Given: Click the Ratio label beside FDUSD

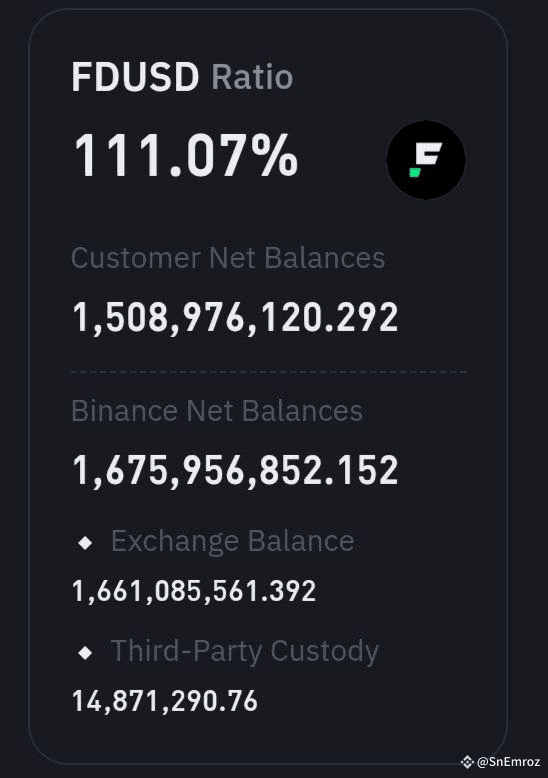Looking at the screenshot, I should point(252,77).
